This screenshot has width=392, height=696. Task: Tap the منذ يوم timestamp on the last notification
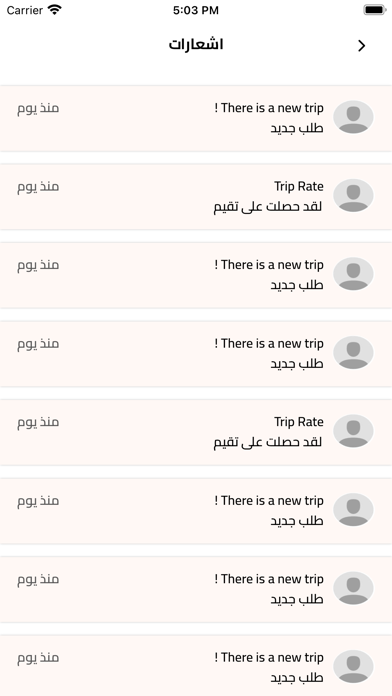[38, 658]
